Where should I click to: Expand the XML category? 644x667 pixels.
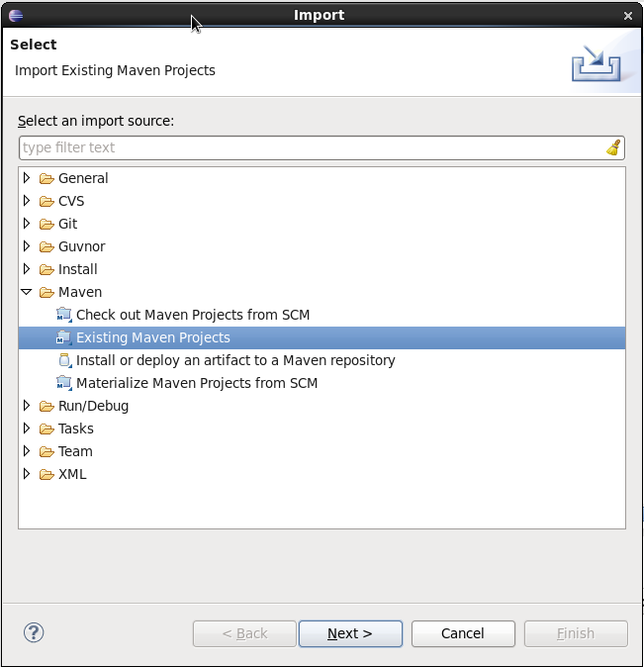click(28, 475)
